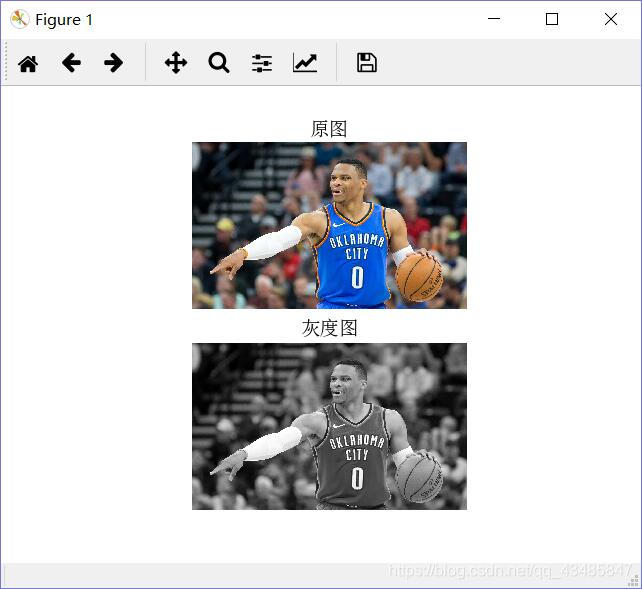Image resolution: width=642 pixels, height=589 pixels.
Task: Click the matplotlib icon in the title bar
Action: coord(19,19)
